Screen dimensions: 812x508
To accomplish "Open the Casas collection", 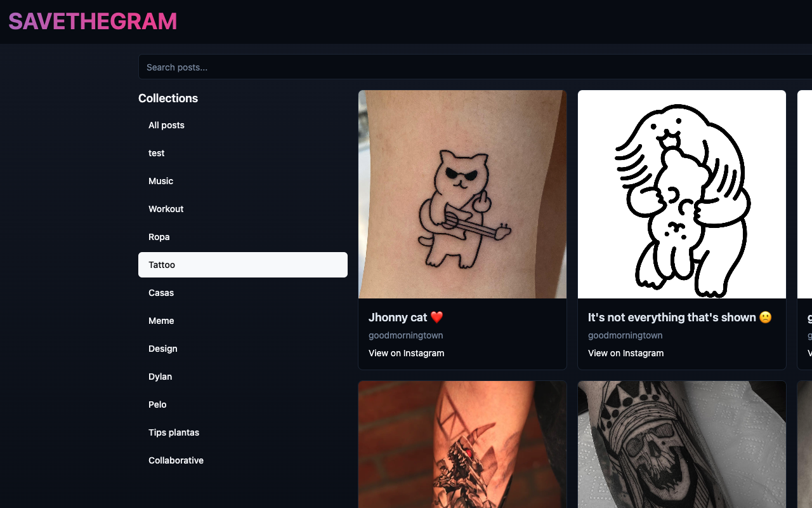I will [243, 293].
